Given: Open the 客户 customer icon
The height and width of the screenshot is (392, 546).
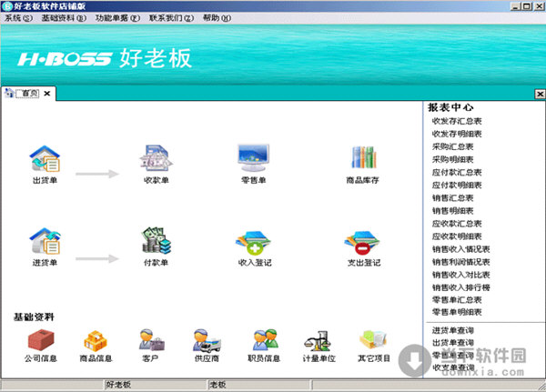Looking at the screenshot, I should click(x=151, y=340).
